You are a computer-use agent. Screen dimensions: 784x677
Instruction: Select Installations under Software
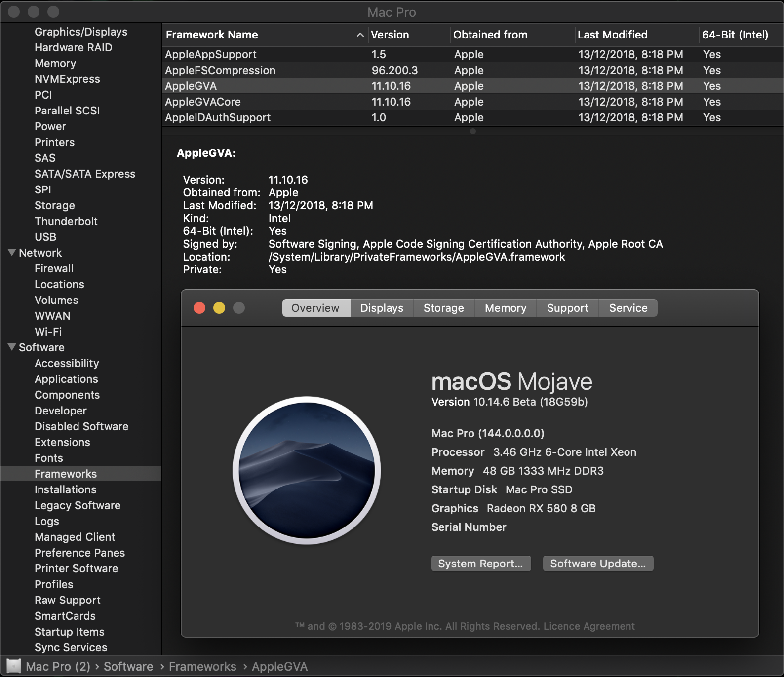click(x=65, y=489)
